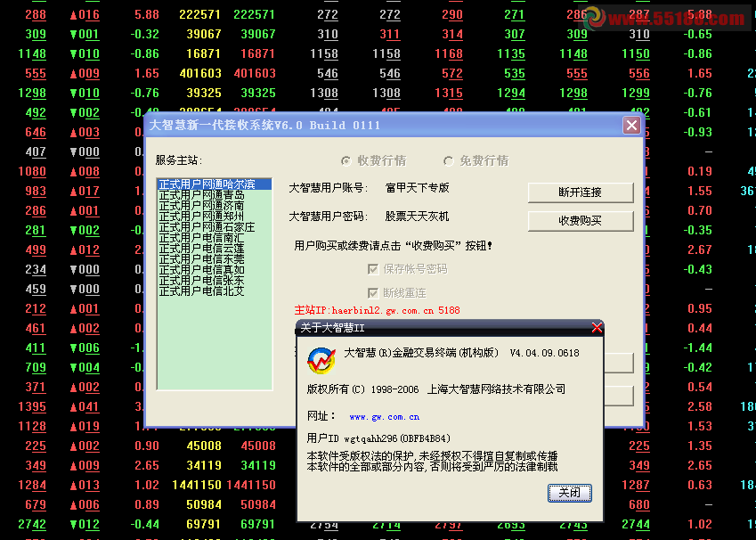This screenshot has width=756, height=540.
Task: Click the yellow volume 45008
Action: (204, 446)
